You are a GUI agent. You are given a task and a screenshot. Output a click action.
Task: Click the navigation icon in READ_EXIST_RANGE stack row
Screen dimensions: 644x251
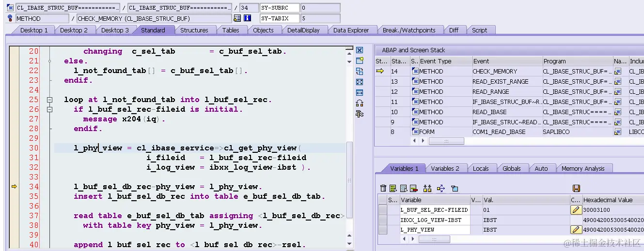[x=618, y=81]
